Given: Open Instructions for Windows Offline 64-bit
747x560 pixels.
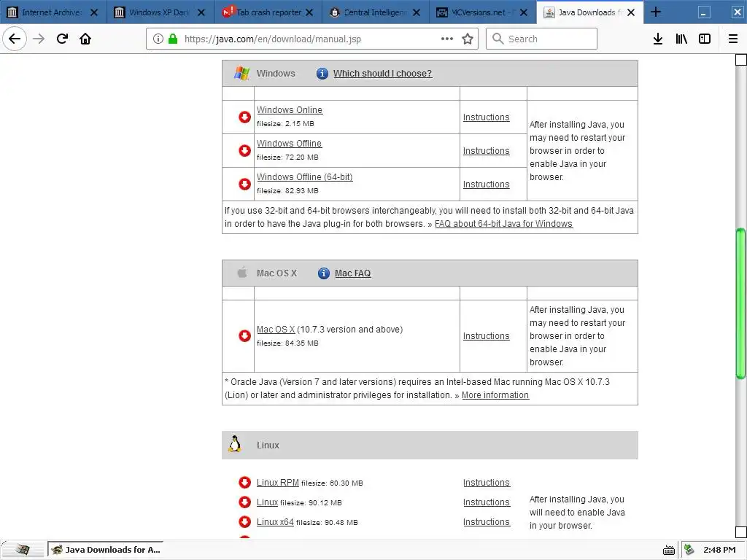Looking at the screenshot, I should (x=487, y=184).
